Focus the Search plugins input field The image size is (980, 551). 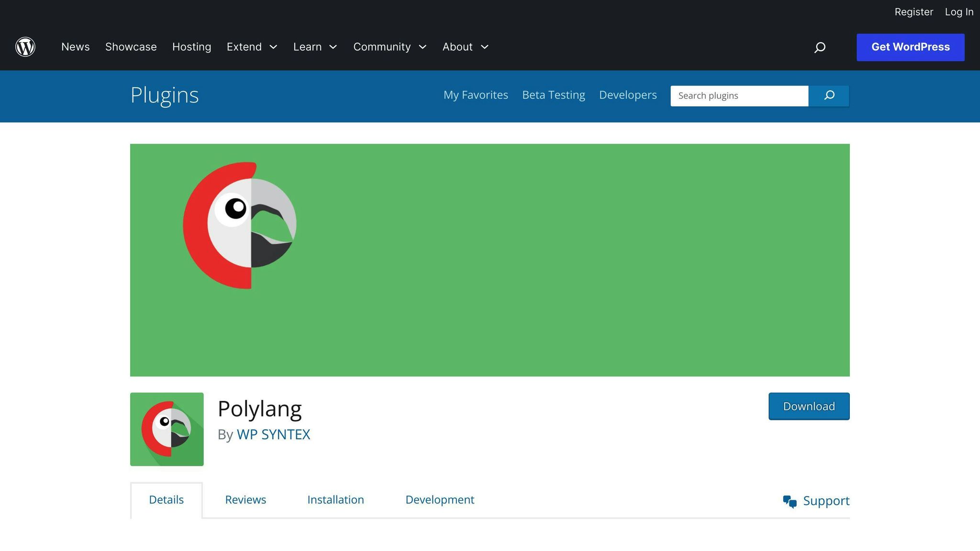coord(739,96)
